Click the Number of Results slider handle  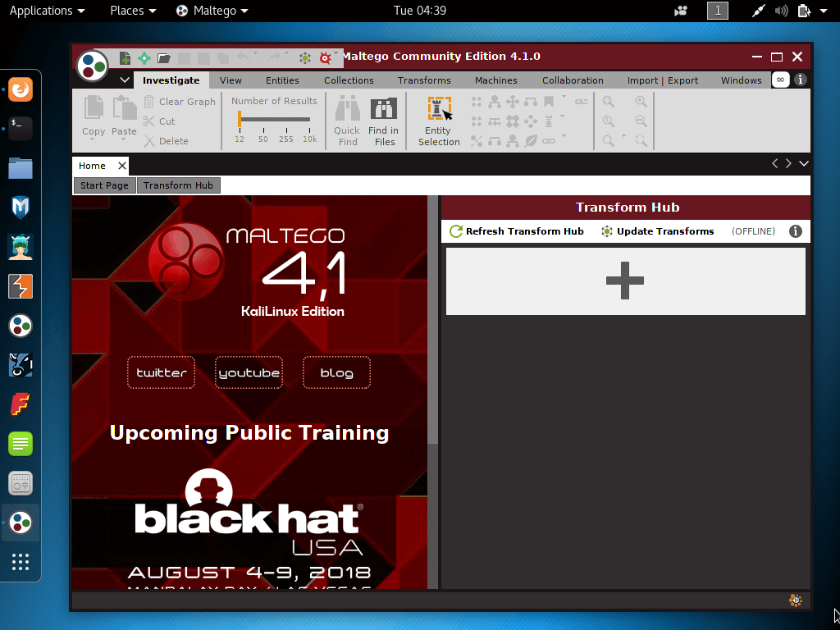tap(240, 119)
